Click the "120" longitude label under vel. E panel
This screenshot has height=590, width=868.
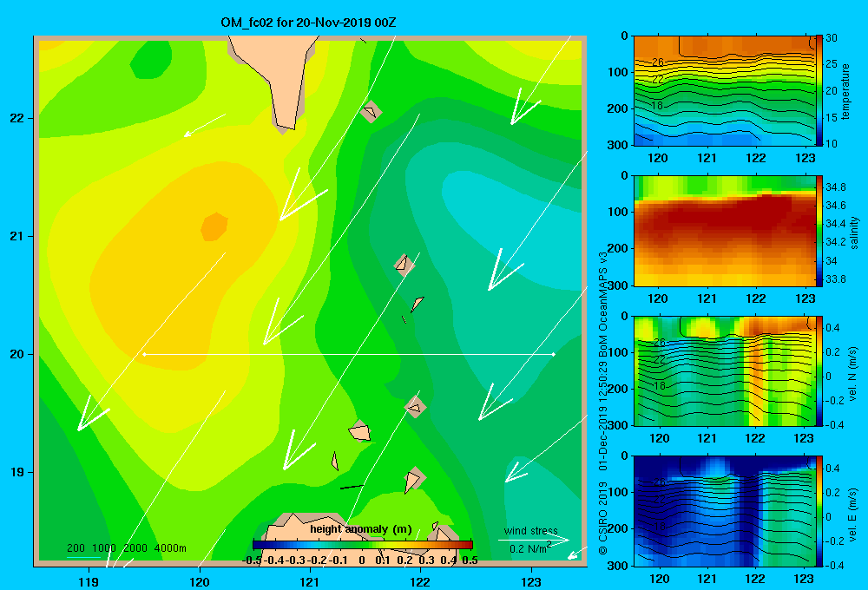coord(659,579)
